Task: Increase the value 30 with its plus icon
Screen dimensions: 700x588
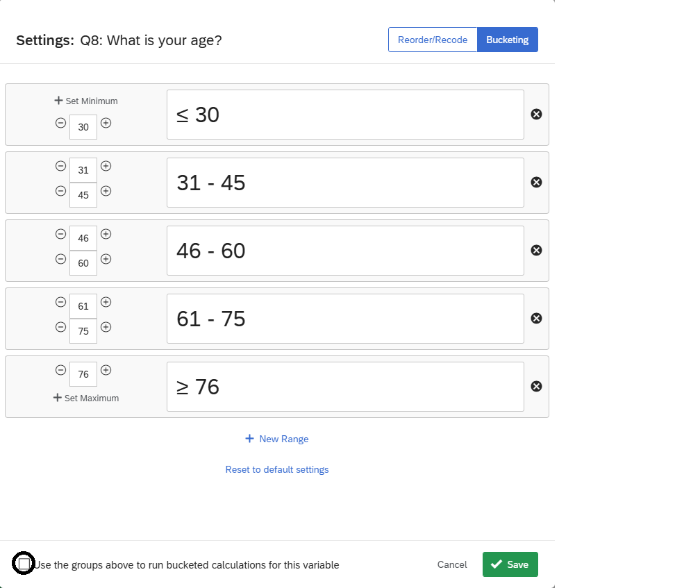Action: pos(106,123)
